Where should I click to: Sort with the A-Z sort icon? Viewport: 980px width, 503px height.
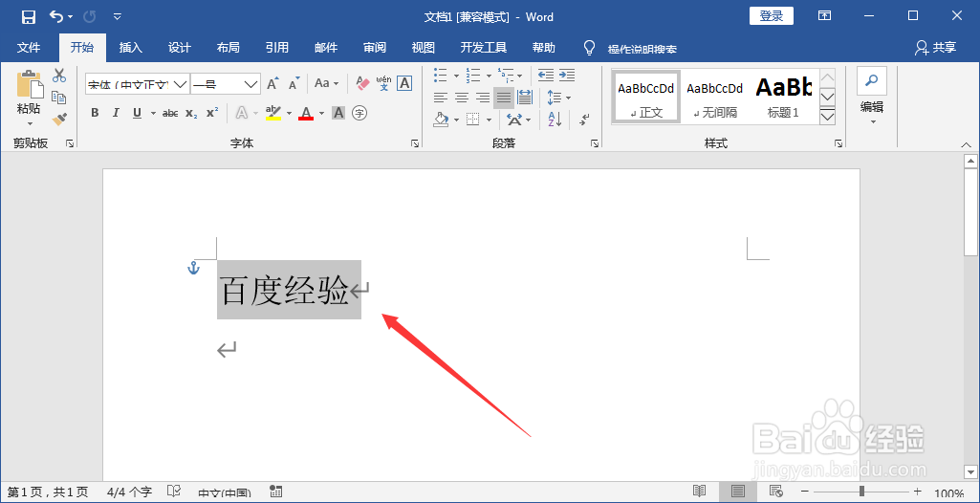pyautogui.click(x=555, y=119)
